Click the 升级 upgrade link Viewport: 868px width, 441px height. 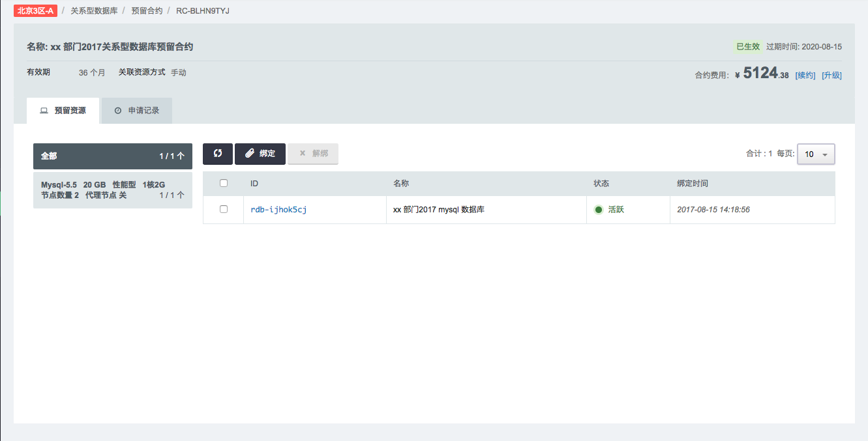click(x=831, y=76)
